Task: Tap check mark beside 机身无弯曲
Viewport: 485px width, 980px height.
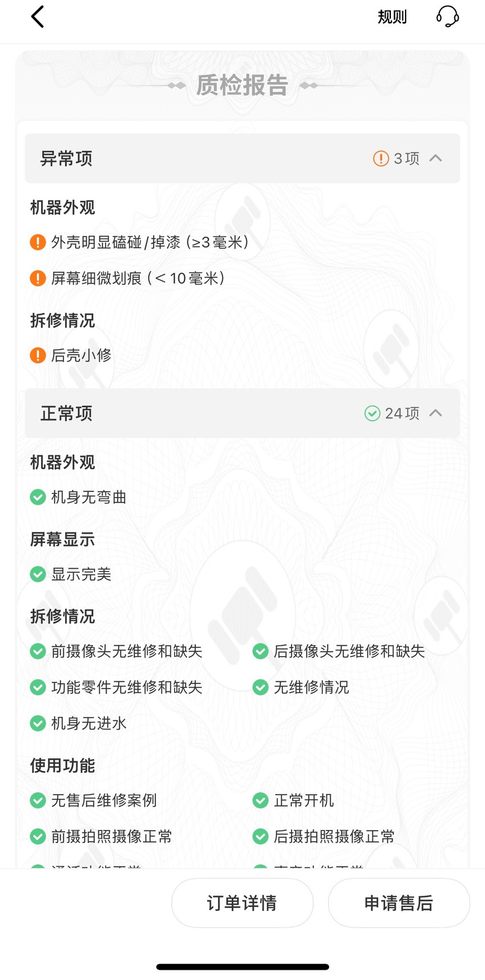Action: coord(38,497)
